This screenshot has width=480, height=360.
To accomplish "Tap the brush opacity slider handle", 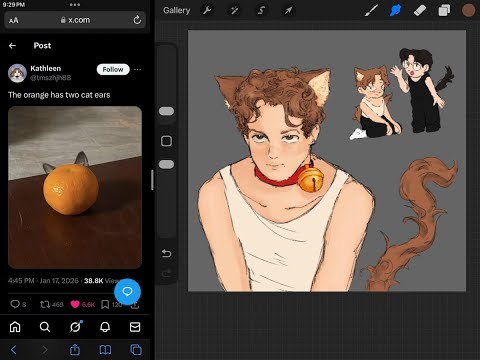I will pos(166,164).
